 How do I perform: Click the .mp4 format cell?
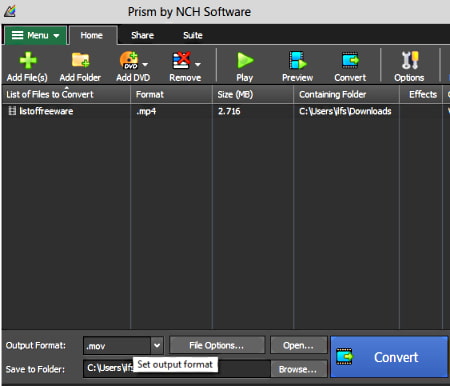coord(146,111)
